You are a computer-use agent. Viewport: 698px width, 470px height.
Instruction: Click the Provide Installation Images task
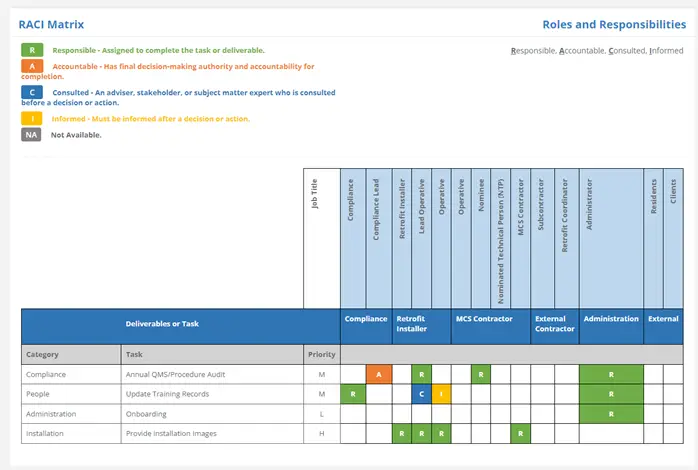(212, 434)
